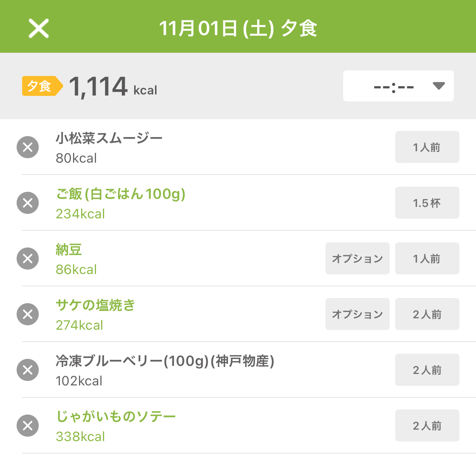Delete the サケの塩焼き entry
Screen dimensions: 476x454
(x=28, y=314)
